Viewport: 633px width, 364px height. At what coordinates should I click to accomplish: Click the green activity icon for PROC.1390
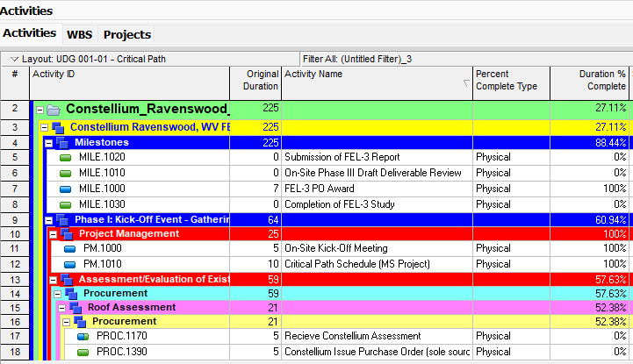tap(83, 353)
